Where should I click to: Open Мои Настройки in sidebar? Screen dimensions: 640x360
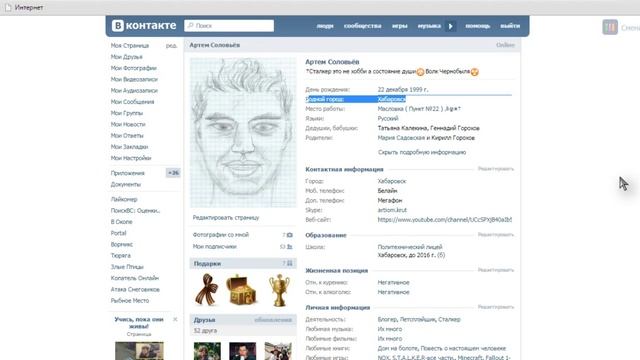pos(131,158)
